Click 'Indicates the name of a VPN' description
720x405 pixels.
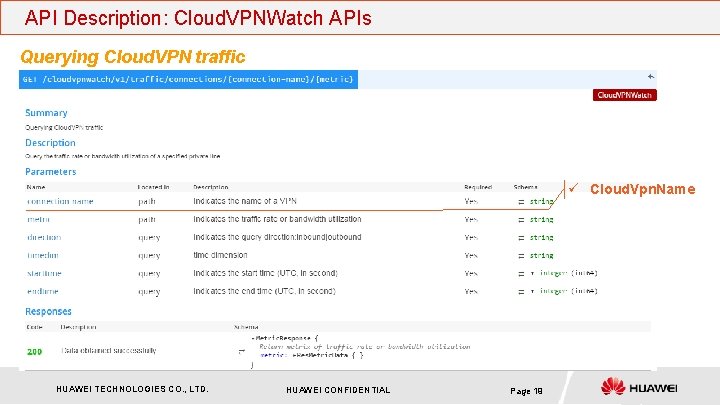tap(245, 201)
